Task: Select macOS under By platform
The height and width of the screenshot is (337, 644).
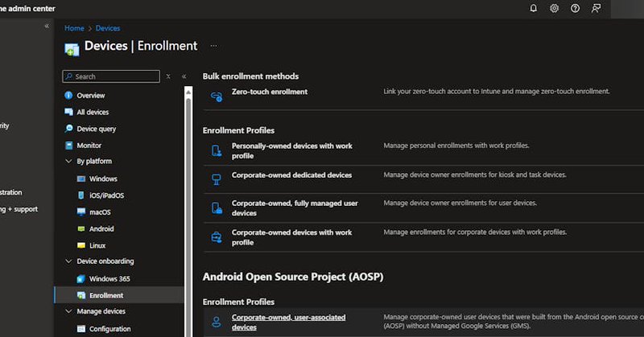Action: pos(100,212)
